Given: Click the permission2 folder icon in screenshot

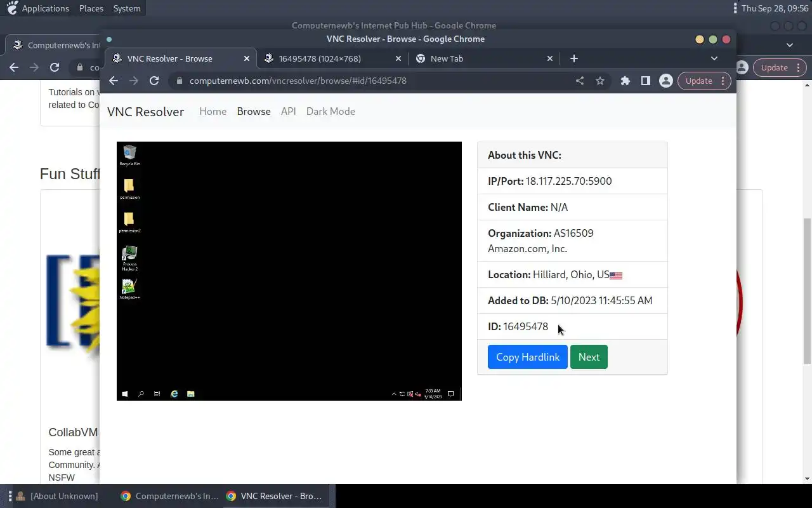Looking at the screenshot, I should coord(129,222).
